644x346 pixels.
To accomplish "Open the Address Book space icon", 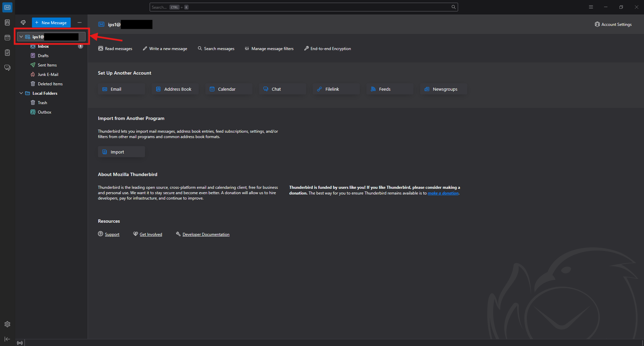I will tap(7, 23).
